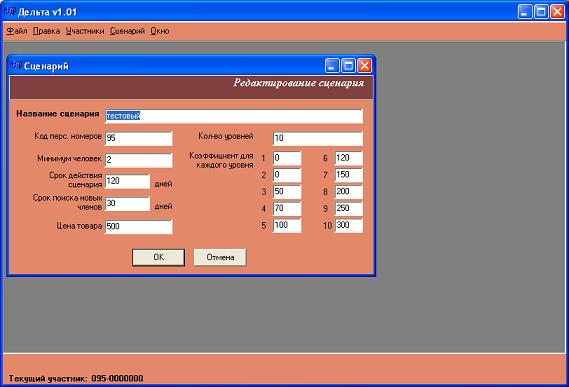The height and width of the screenshot is (387, 569).
Task: Click the Цена товара field
Action: click(139, 227)
